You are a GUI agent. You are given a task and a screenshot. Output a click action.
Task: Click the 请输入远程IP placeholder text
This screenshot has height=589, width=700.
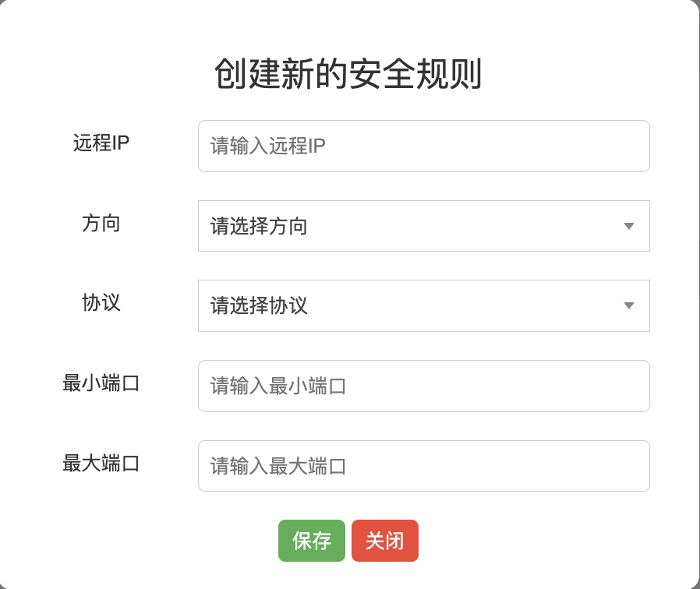268,146
